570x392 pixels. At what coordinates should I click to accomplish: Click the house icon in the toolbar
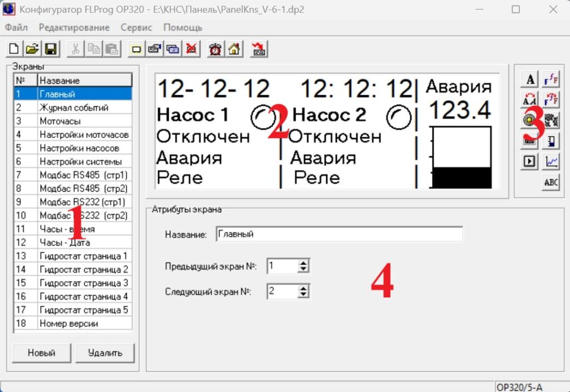(234, 50)
